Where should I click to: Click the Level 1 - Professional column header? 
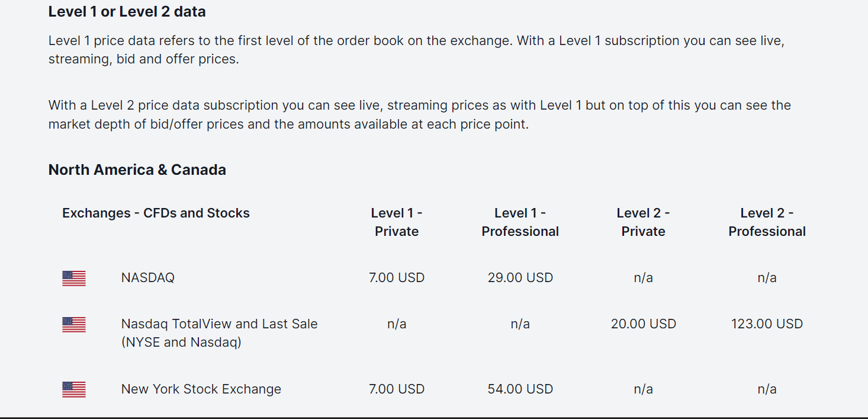520,222
